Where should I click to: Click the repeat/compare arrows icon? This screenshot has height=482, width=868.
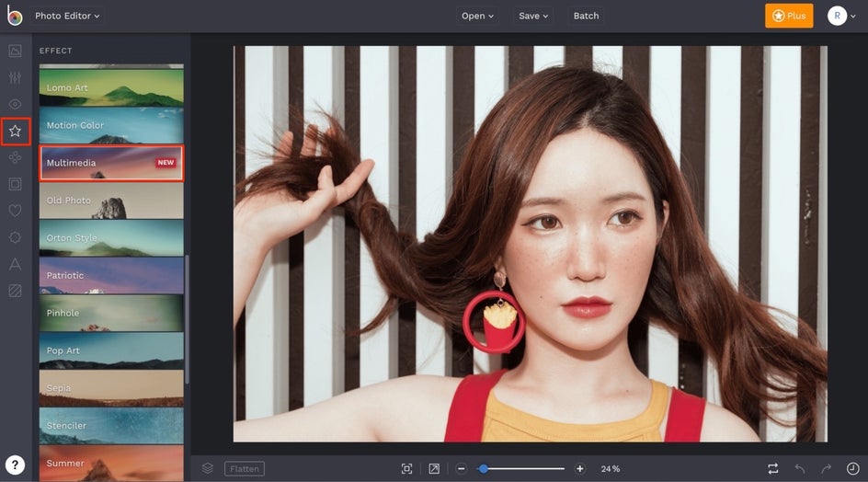click(x=773, y=469)
